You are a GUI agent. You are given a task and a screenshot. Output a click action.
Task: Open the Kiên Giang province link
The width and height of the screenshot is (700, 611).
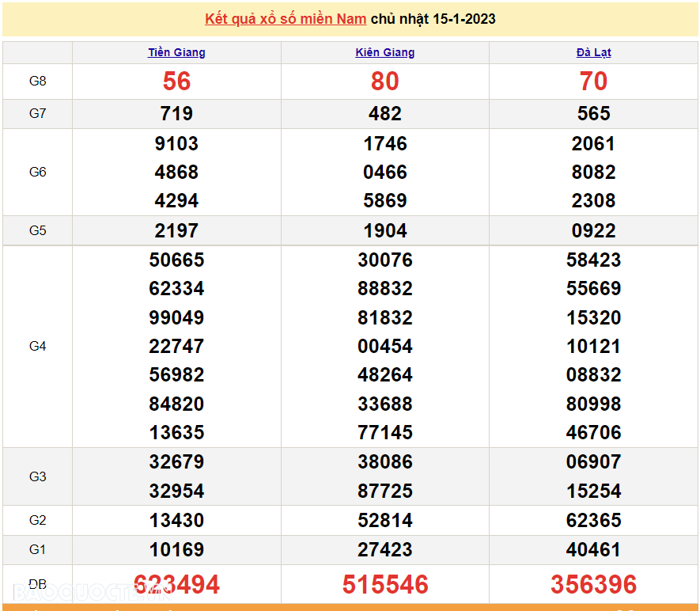(385, 52)
